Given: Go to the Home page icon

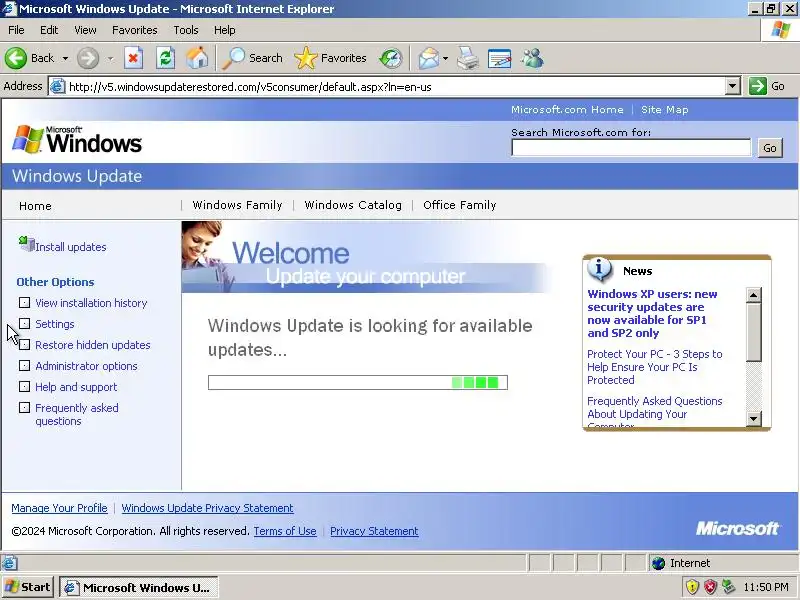Looking at the screenshot, I should tap(197, 58).
